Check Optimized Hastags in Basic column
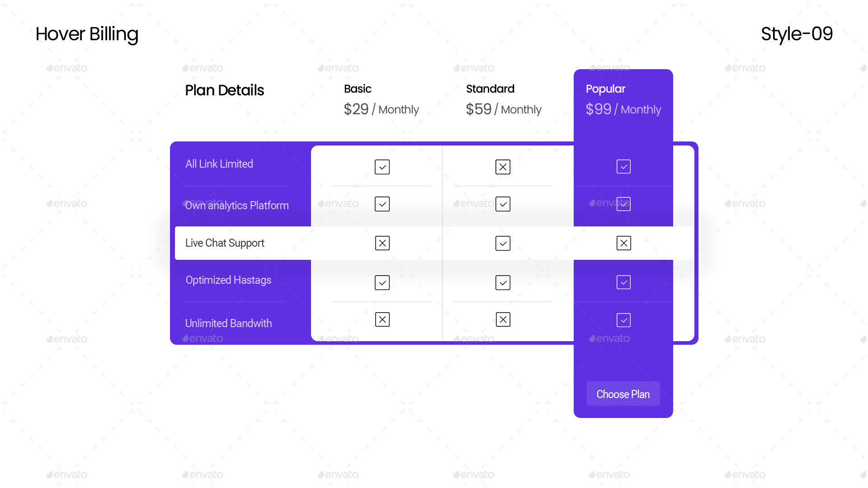This screenshot has height=488, width=868. 382,282
